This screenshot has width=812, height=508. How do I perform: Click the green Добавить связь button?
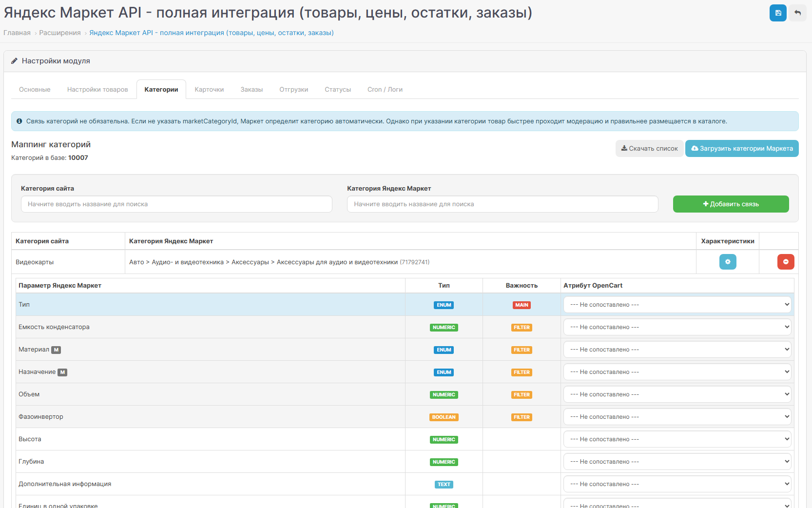[731, 204]
